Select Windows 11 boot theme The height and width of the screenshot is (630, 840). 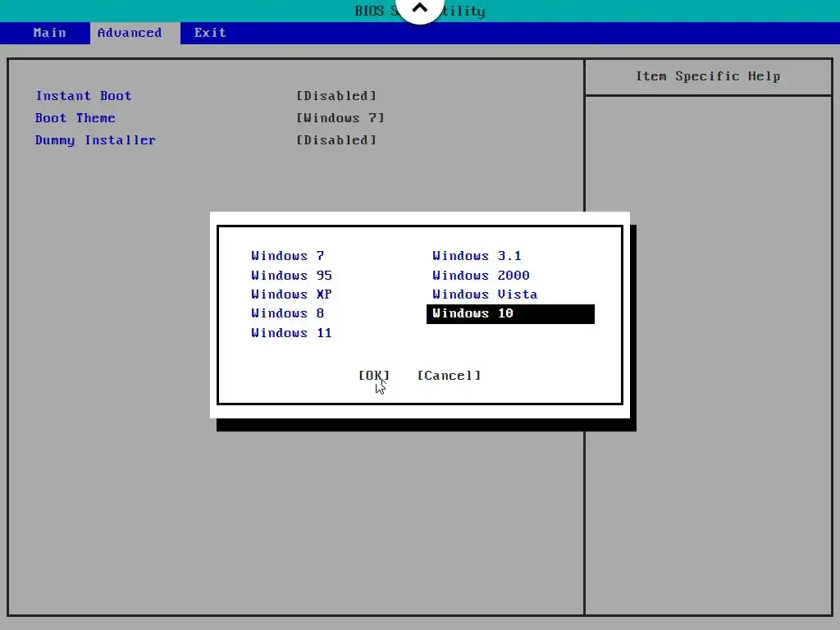click(291, 333)
